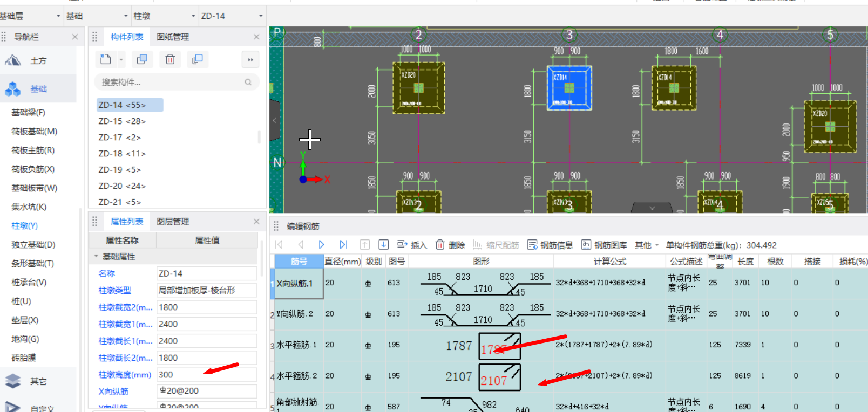The height and width of the screenshot is (412, 868).
Task: Select rebar row X向纵筋.1
Action: 299,283
